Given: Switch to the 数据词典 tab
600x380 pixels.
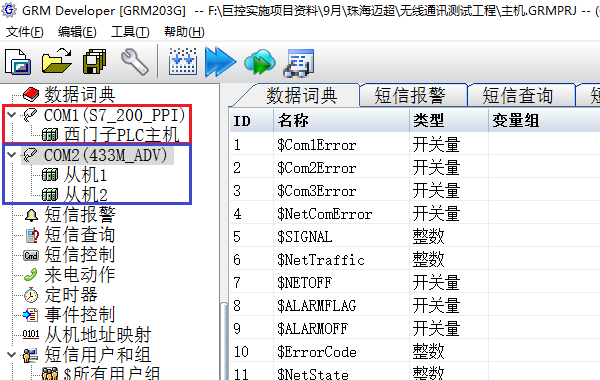Looking at the screenshot, I should click(301, 95).
